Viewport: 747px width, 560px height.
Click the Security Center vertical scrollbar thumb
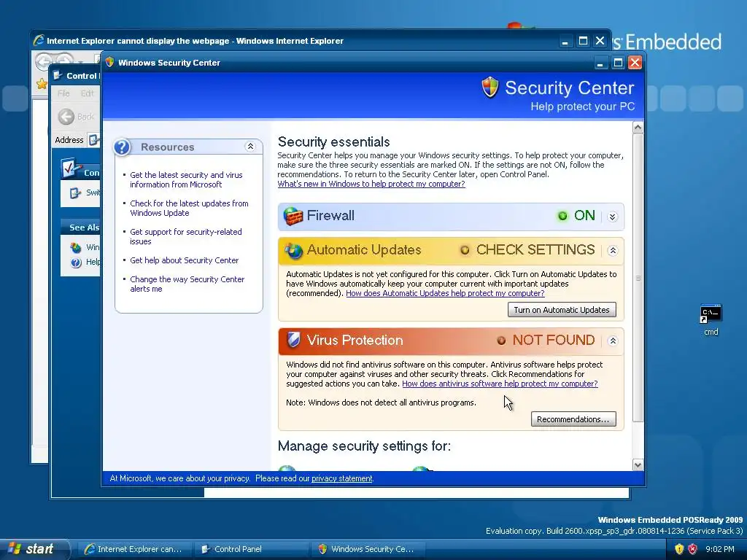pyautogui.click(x=638, y=278)
